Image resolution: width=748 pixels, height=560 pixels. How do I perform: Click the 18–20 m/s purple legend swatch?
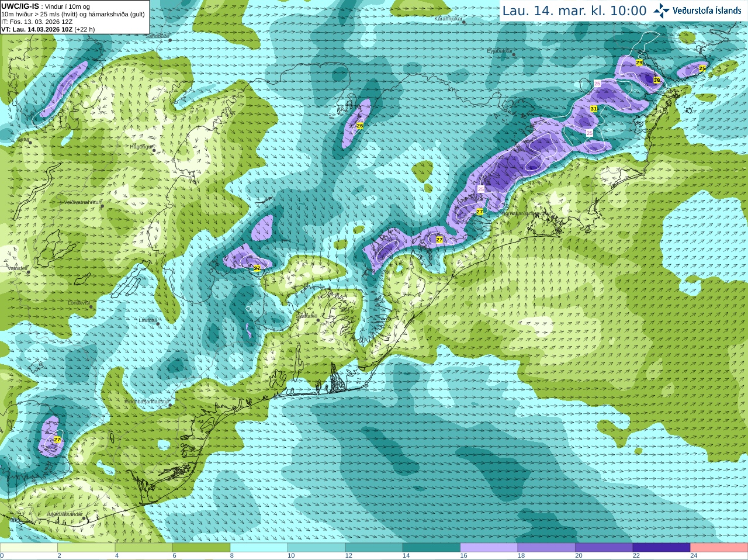coord(546,548)
